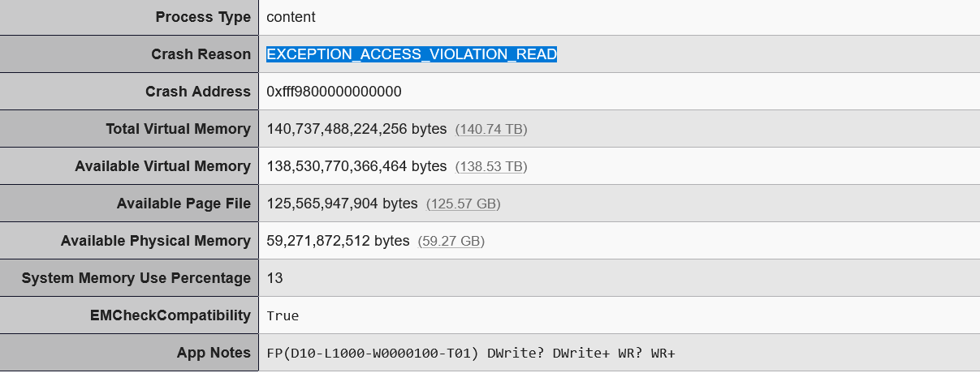Select the Crash Address value 0xfff9800000000000

pos(334,92)
